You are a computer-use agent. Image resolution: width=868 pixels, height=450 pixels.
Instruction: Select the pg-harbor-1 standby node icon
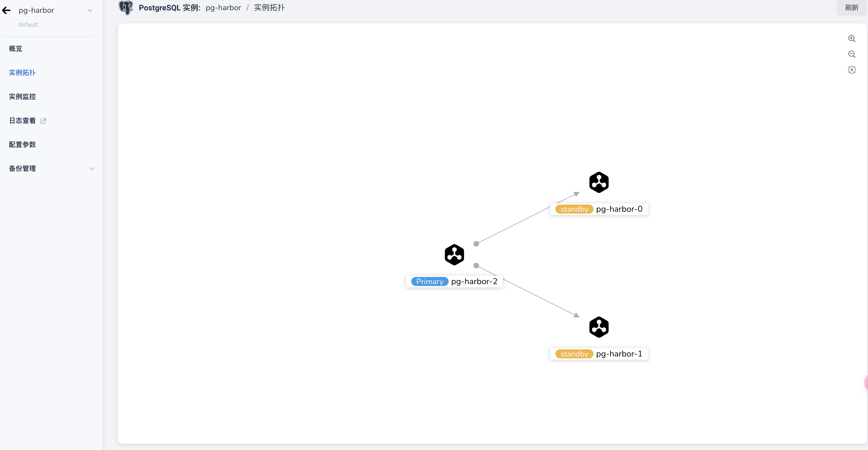tap(599, 327)
